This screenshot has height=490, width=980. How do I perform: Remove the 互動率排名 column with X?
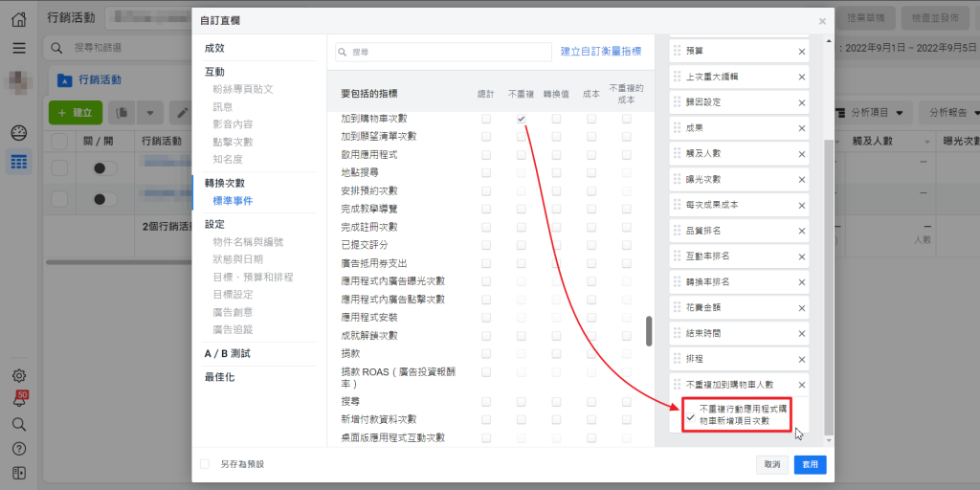[802, 256]
